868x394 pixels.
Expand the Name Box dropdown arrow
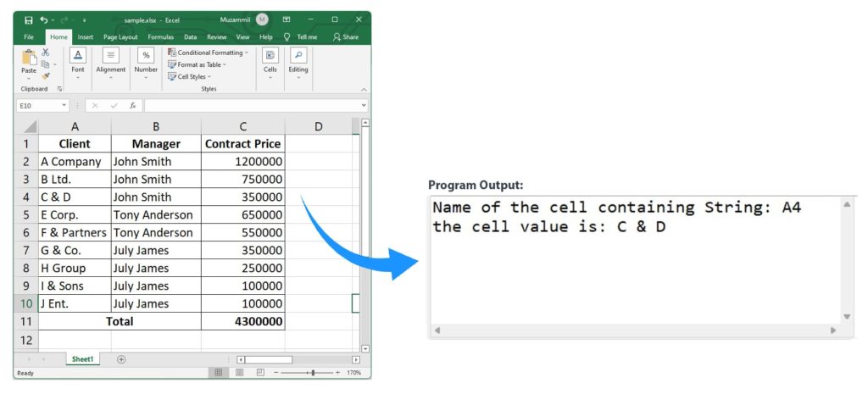click(64, 106)
